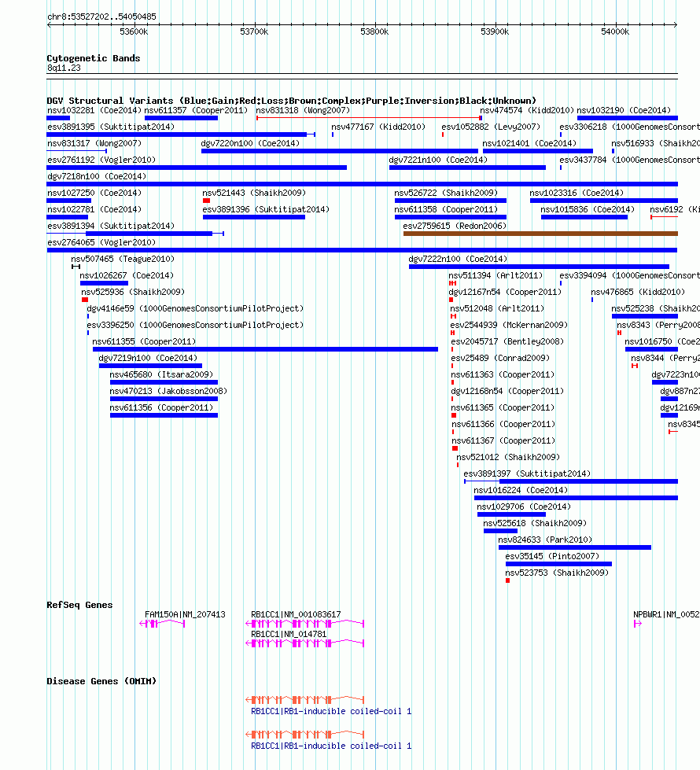Click the dgv4146e59 1000GenomesConsortiumPilotProject label

196,309
